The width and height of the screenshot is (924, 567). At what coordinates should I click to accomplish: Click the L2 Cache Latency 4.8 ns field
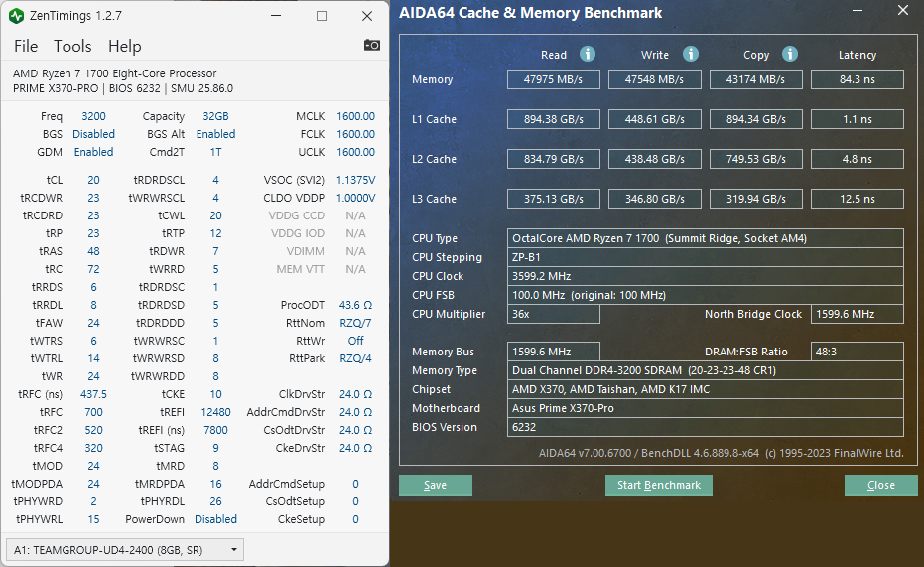(x=858, y=159)
